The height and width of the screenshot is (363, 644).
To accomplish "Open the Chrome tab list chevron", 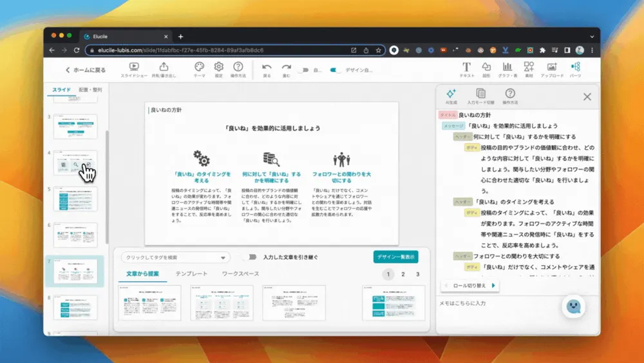I will [592, 37].
